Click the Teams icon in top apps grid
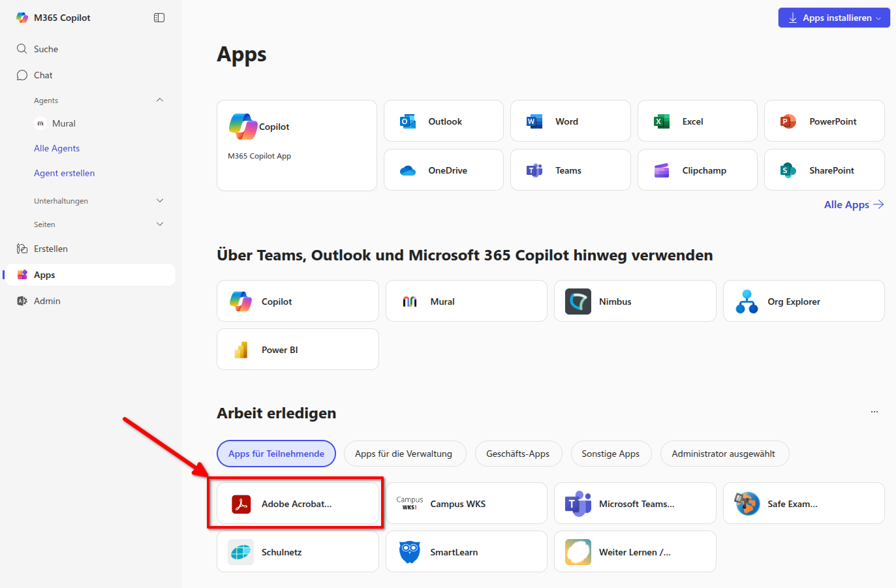This screenshot has height=588, width=896. coord(534,170)
